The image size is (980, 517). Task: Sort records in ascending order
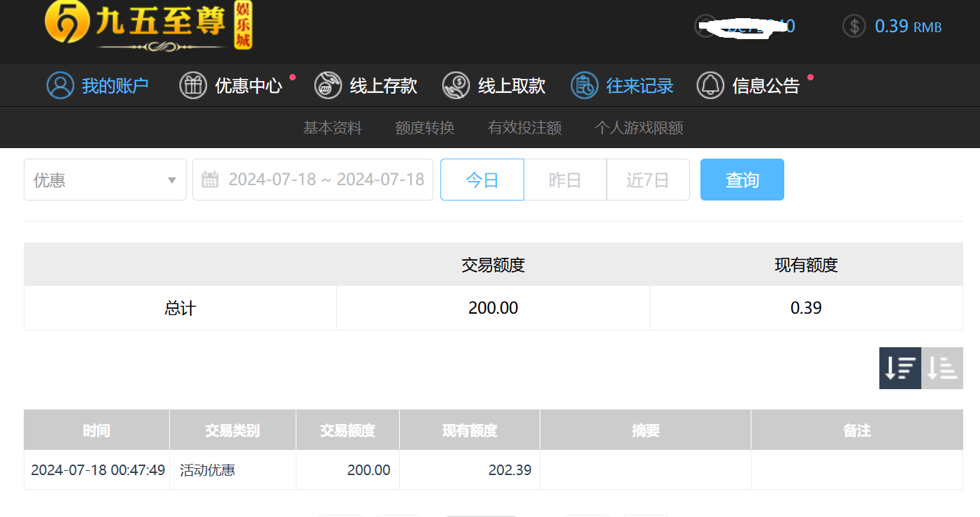click(x=942, y=367)
